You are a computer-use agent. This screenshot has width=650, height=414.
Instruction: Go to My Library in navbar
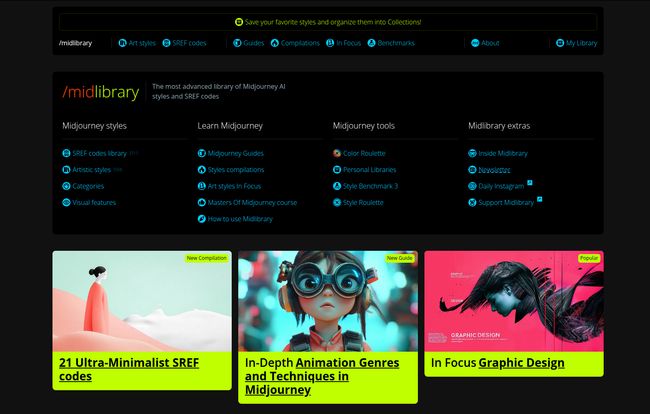(x=581, y=43)
